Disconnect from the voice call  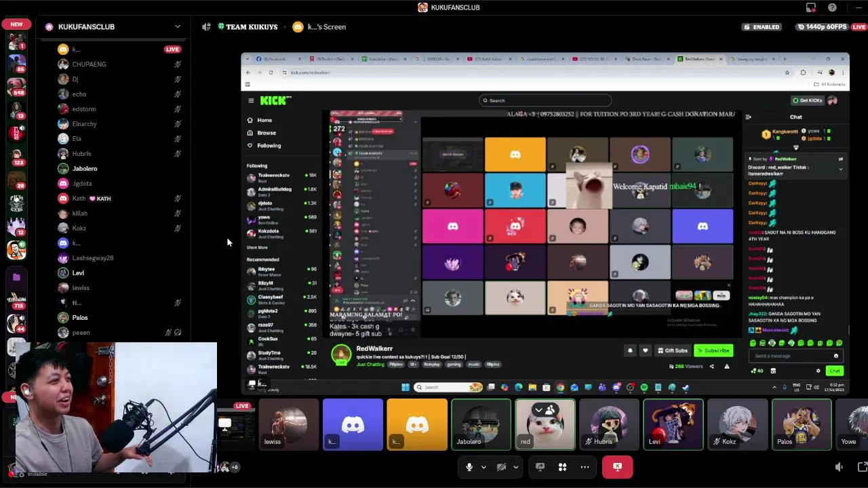point(617,467)
